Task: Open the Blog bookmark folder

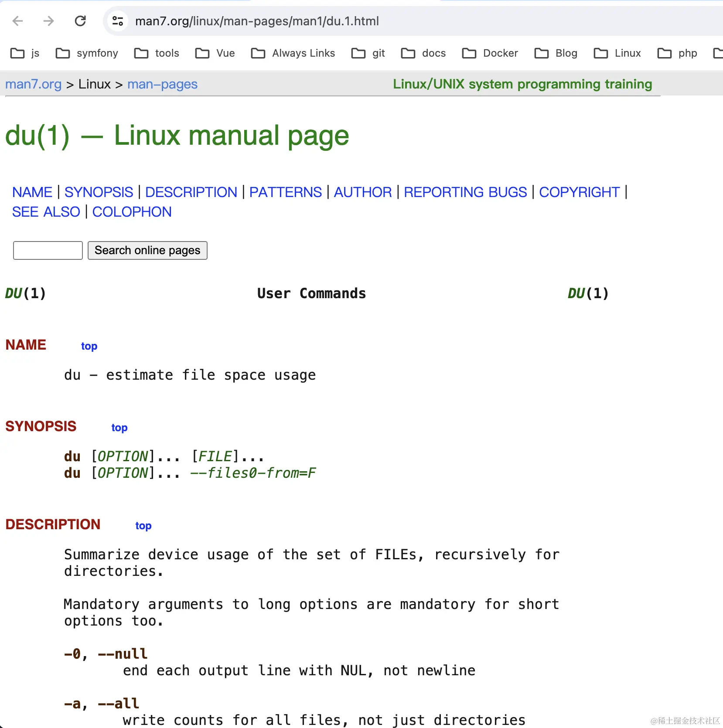Action: click(x=556, y=53)
